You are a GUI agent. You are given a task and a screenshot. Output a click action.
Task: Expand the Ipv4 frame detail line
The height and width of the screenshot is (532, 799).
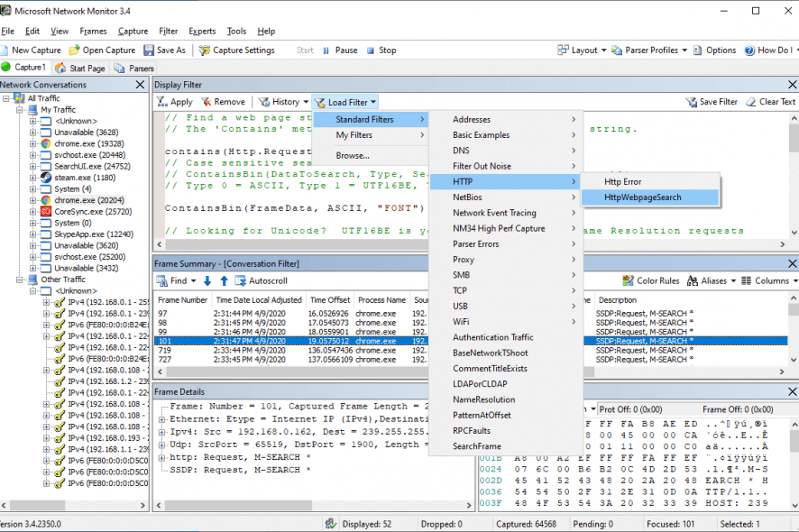click(162, 432)
